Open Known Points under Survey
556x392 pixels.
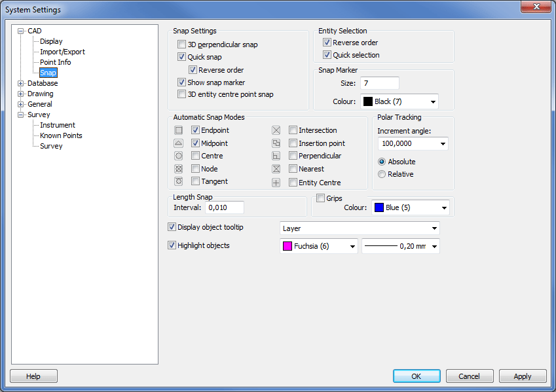coord(61,135)
